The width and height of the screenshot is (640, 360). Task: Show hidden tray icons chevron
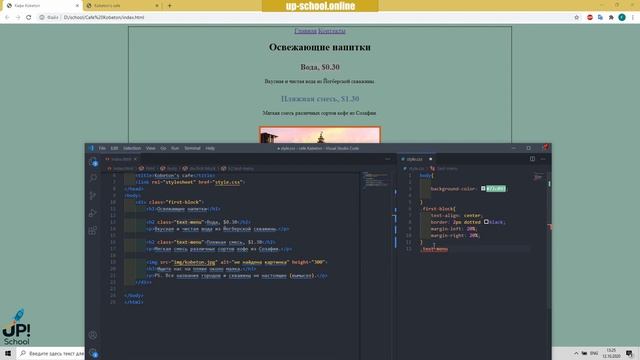pyautogui.click(x=576, y=353)
